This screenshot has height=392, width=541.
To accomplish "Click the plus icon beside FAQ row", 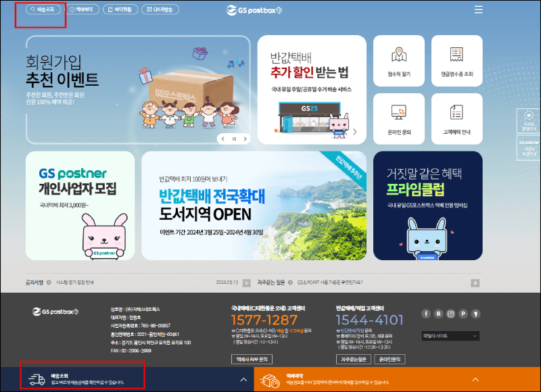I will point(475,283).
